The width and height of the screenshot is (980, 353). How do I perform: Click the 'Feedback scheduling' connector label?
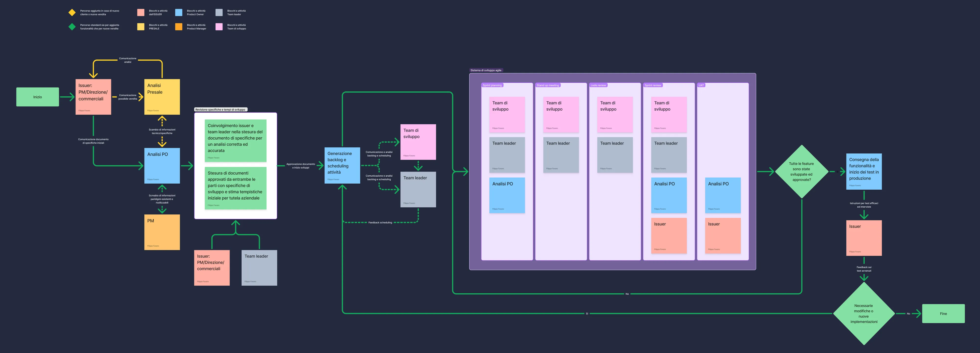point(380,222)
